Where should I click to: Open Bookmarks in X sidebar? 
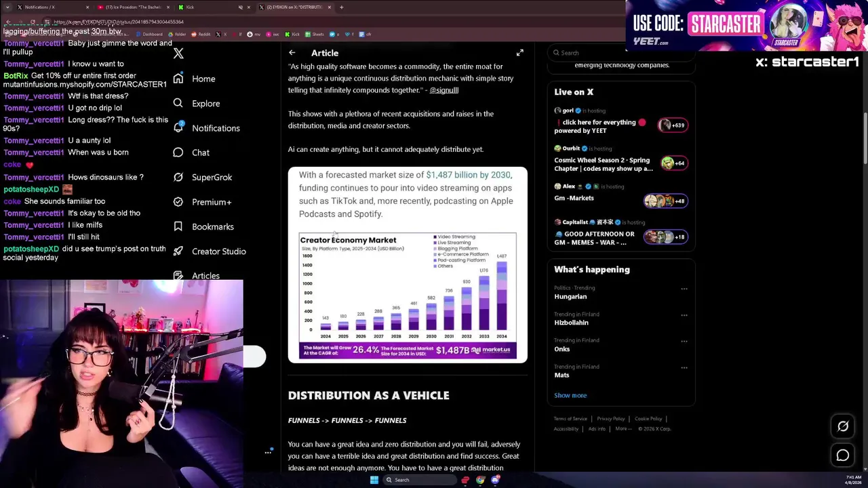click(x=203, y=226)
